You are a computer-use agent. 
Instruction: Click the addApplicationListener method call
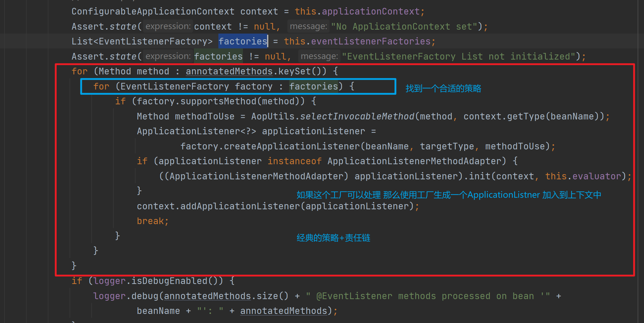coord(240,206)
